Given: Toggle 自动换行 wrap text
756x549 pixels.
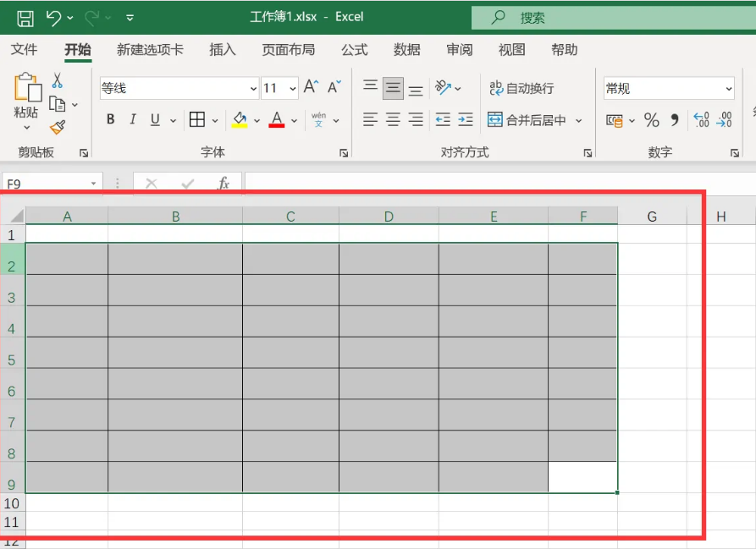Looking at the screenshot, I should coord(521,88).
